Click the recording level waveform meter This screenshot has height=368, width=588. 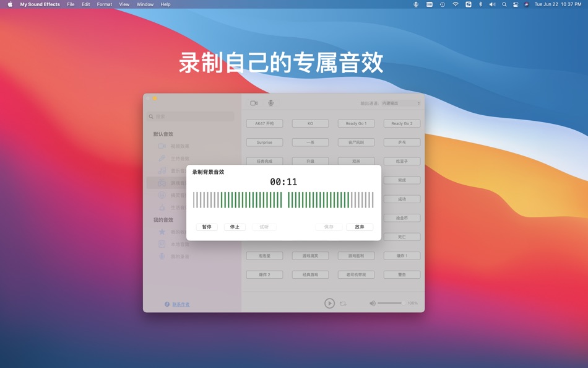tap(283, 199)
